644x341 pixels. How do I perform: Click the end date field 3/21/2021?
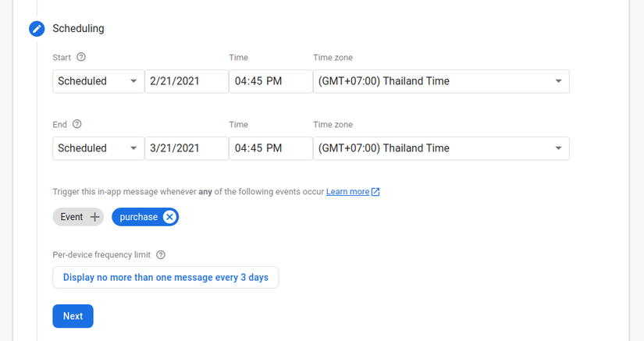click(186, 148)
